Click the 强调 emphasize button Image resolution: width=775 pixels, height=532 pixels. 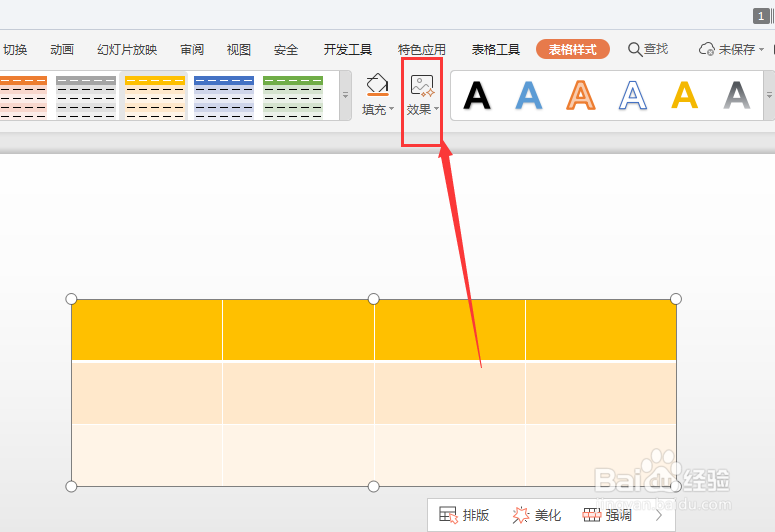[607, 515]
